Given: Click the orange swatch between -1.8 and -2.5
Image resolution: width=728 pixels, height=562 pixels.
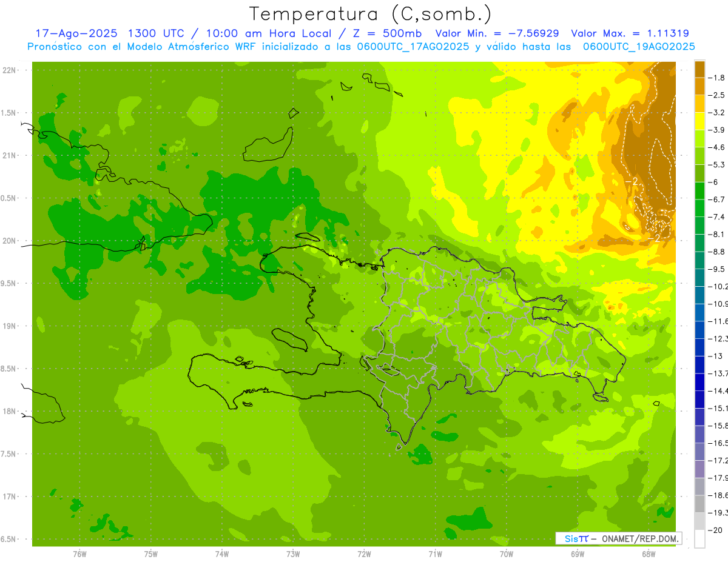Looking at the screenshot, I should click(x=699, y=86).
